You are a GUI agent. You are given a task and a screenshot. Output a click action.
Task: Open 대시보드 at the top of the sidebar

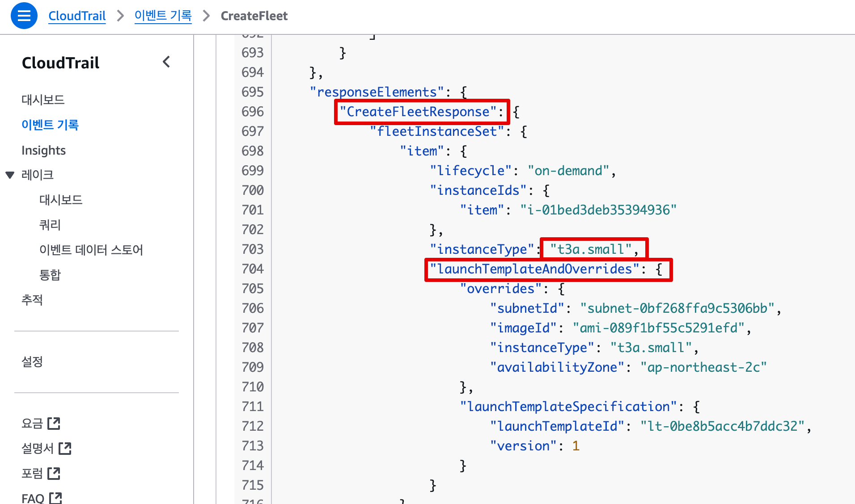point(43,100)
